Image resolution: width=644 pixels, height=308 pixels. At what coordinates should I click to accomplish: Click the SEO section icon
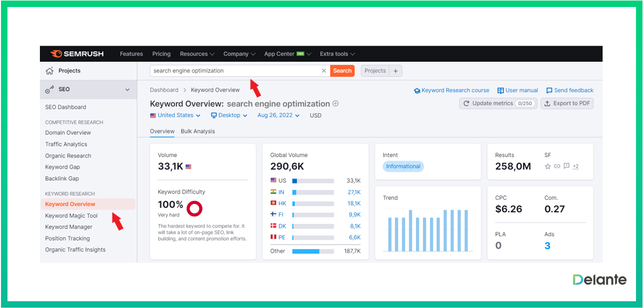[x=49, y=90]
